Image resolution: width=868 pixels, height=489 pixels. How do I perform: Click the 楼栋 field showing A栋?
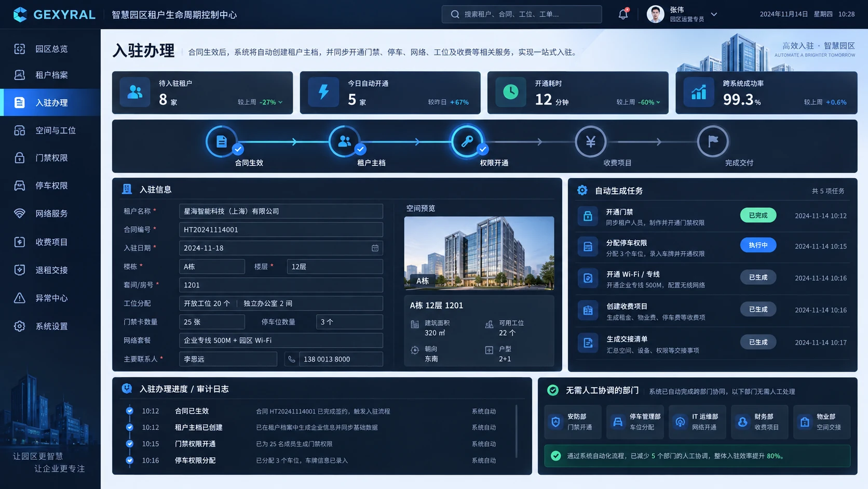(212, 267)
